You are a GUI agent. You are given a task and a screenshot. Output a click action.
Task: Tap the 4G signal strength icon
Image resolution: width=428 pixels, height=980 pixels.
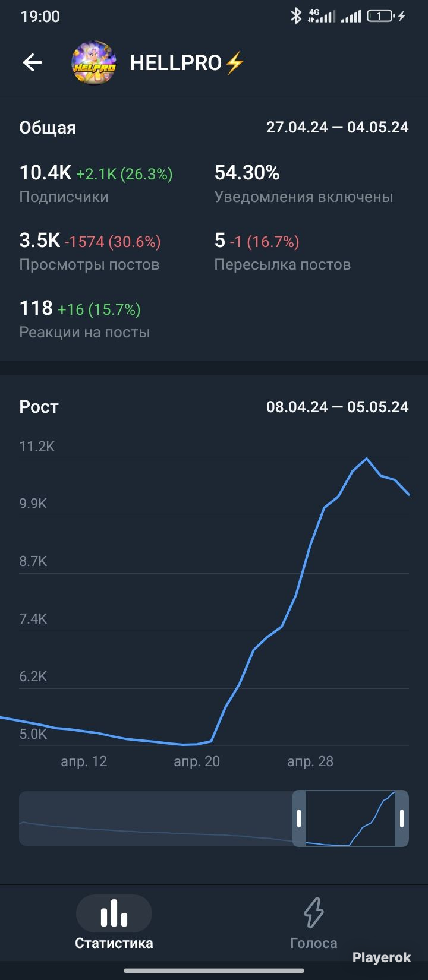click(322, 16)
